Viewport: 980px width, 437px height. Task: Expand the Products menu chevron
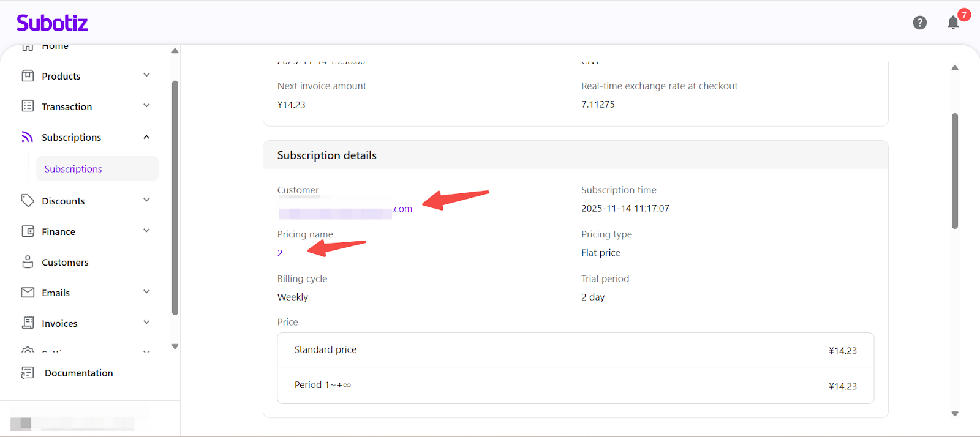pyautogui.click(x=146, y=75)
